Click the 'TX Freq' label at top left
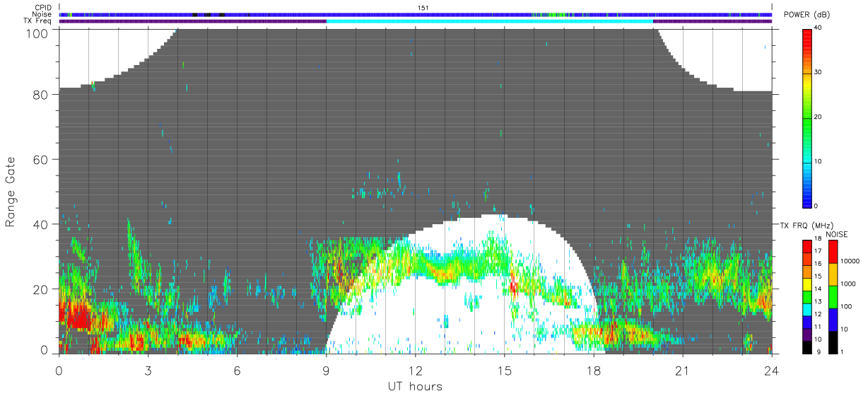 [39, 21]
